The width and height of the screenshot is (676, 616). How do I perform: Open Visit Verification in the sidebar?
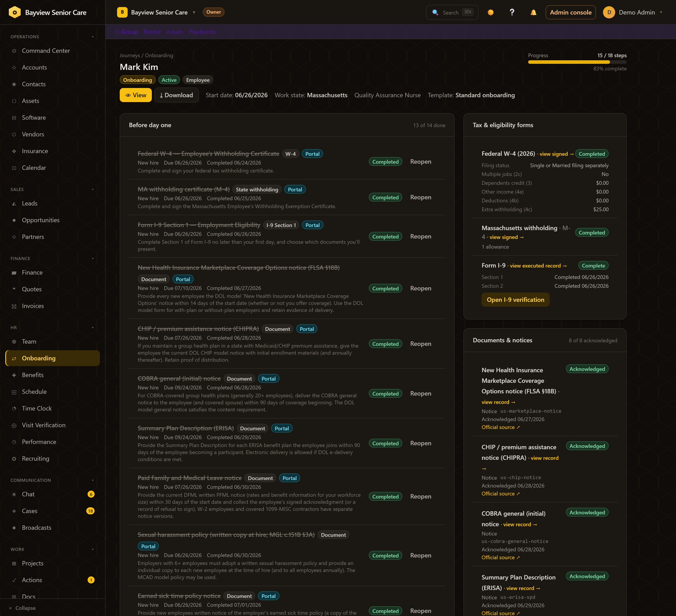(52, 425)
